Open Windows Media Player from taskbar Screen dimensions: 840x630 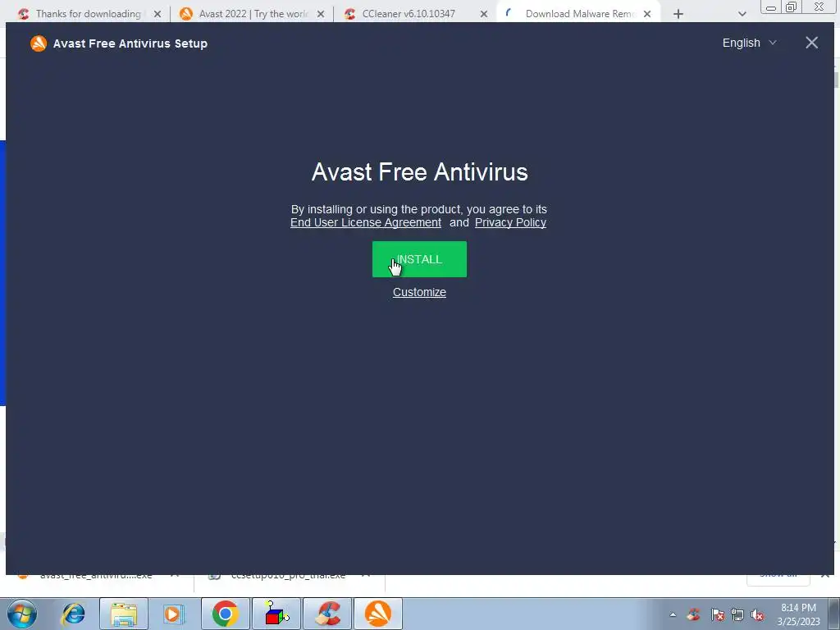pyautogui.click(x=172, y=614)
